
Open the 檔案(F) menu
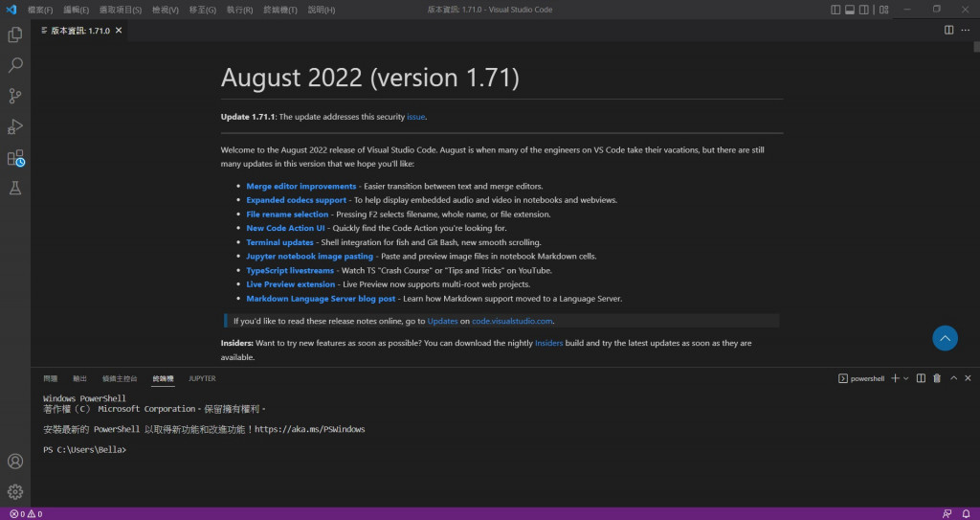(x=40, y=10)
